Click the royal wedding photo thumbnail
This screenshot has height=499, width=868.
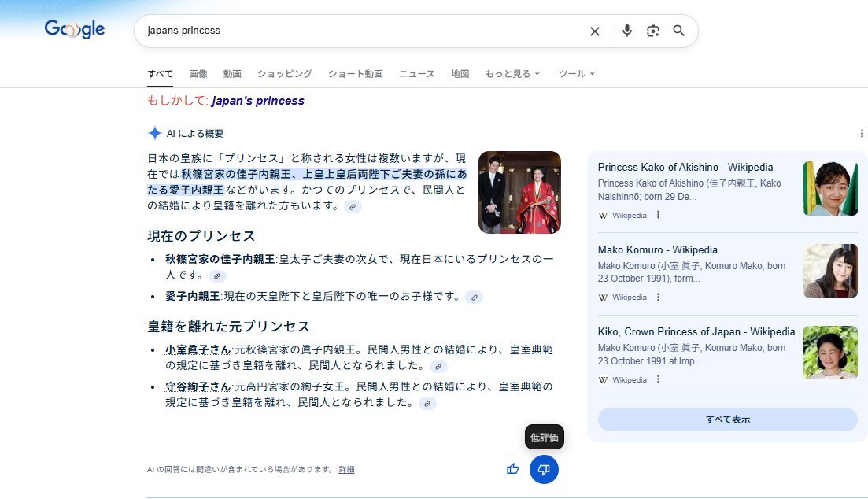[519, 192]
